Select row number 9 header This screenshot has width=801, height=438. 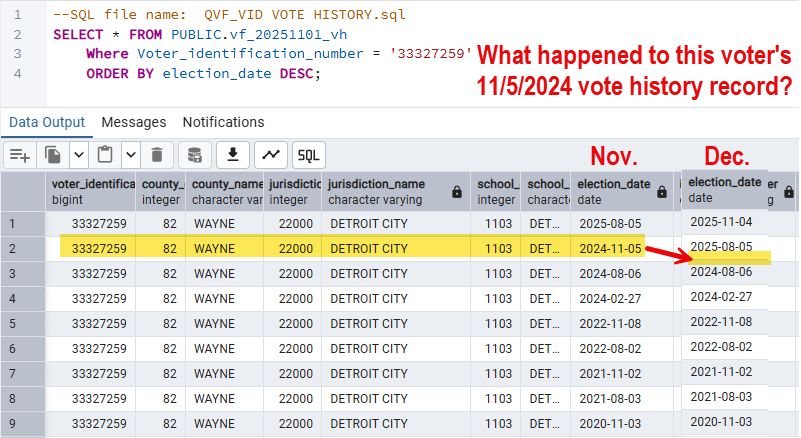pyautogui.click(x=23, y=424)
